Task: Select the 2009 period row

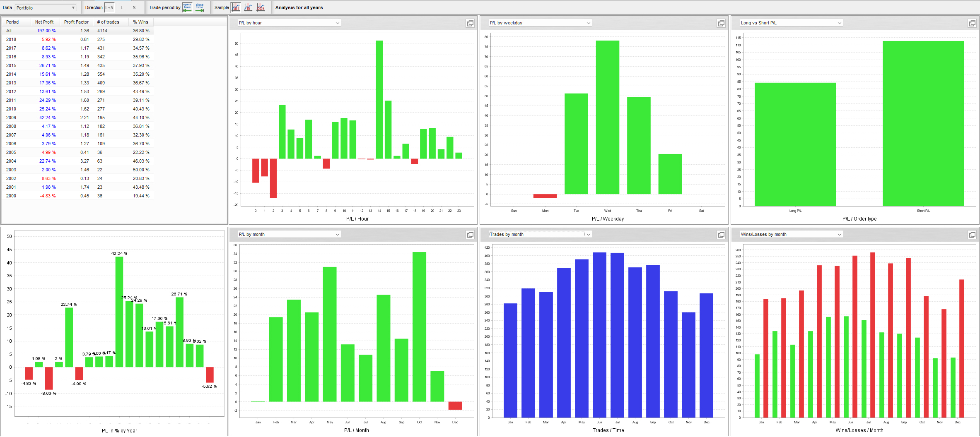Action: 78,118
